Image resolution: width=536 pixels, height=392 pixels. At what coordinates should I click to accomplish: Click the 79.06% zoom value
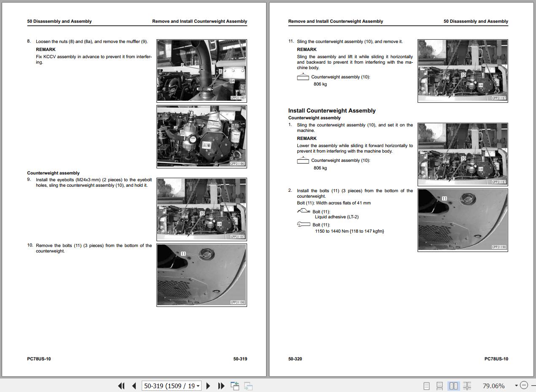[x=493, y=386]
